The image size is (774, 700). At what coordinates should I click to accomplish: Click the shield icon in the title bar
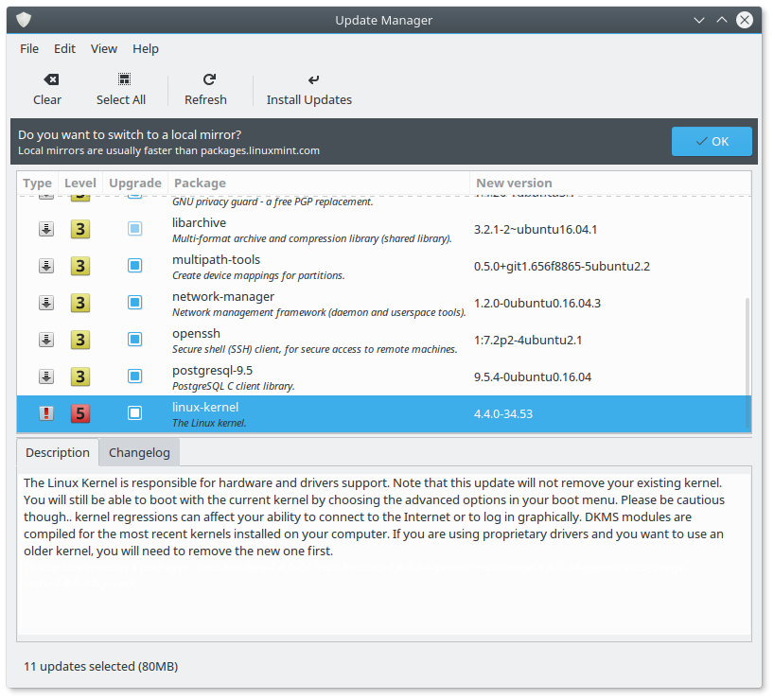(x=25, y=20)
